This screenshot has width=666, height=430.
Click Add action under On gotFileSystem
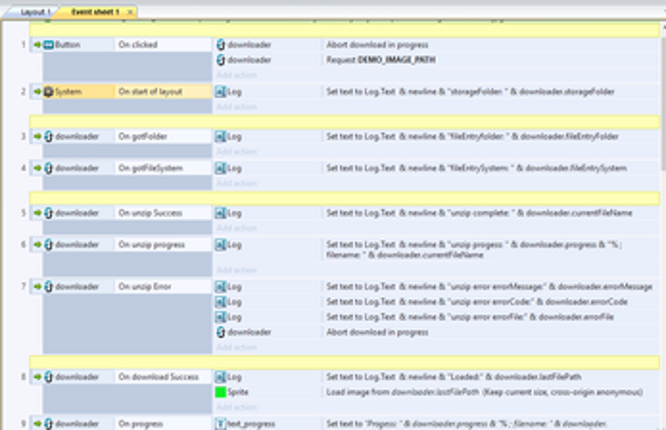click(237, 183)
